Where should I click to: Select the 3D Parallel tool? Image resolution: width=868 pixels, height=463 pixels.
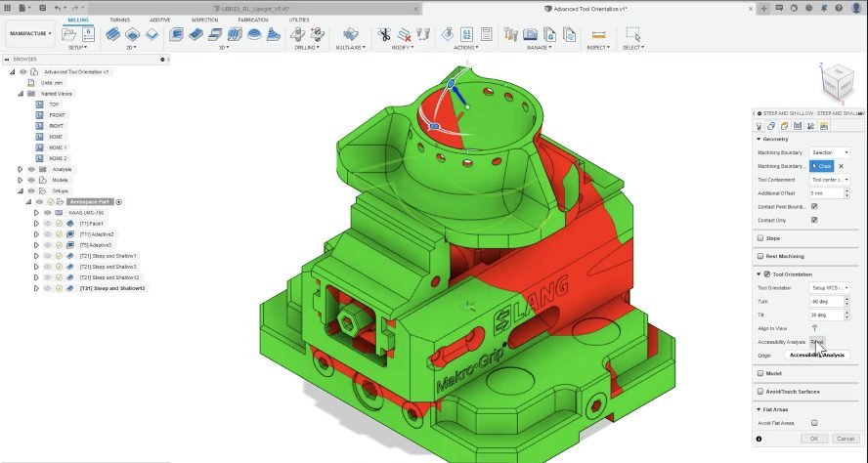(x=235, y=34)
